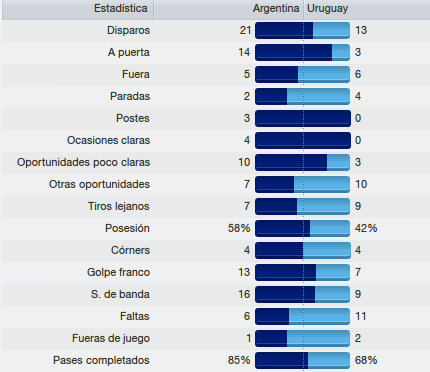Click Argentina's 85% passes value
Image resolution: width=430 pixels, height=372 pixels.
pos(239,360)
